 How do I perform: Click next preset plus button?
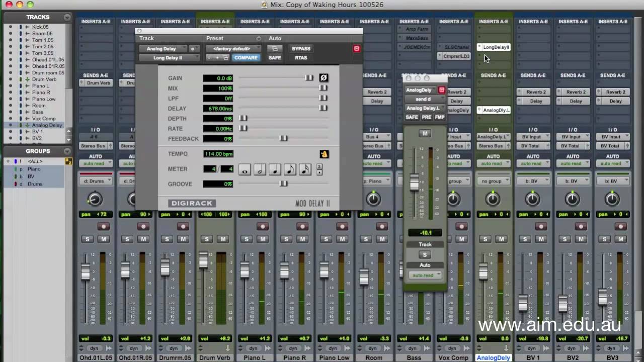tap(217, 58)
